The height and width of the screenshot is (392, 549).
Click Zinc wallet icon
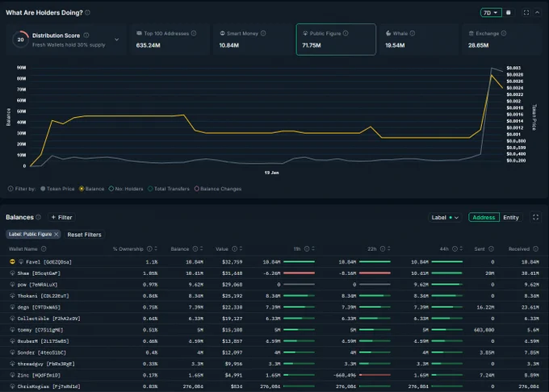click(x=12, y=375)
